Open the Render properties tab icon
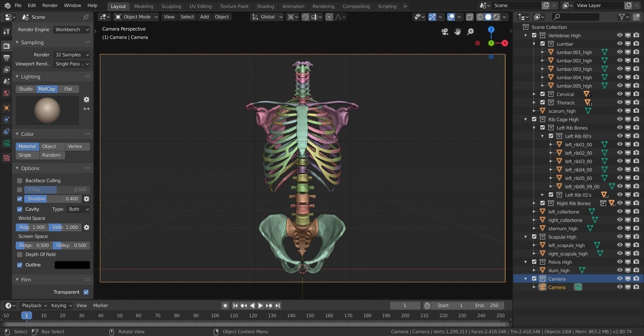 [6, 46]
